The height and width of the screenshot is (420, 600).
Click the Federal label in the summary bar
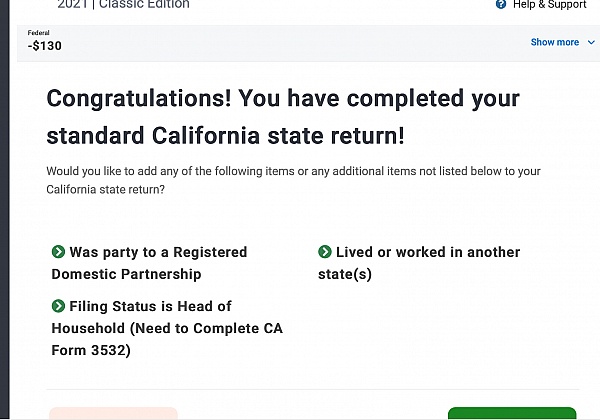click(x=38, y=33)
